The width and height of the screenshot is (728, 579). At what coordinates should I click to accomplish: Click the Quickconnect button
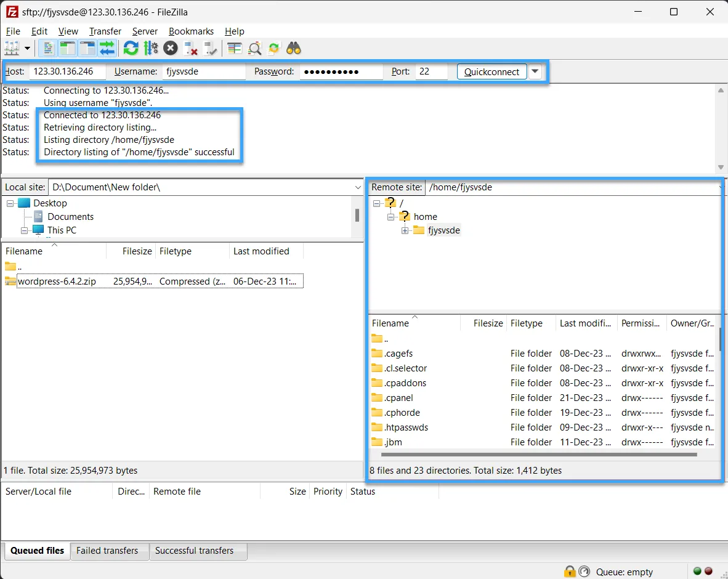click(x=491, y=71)
